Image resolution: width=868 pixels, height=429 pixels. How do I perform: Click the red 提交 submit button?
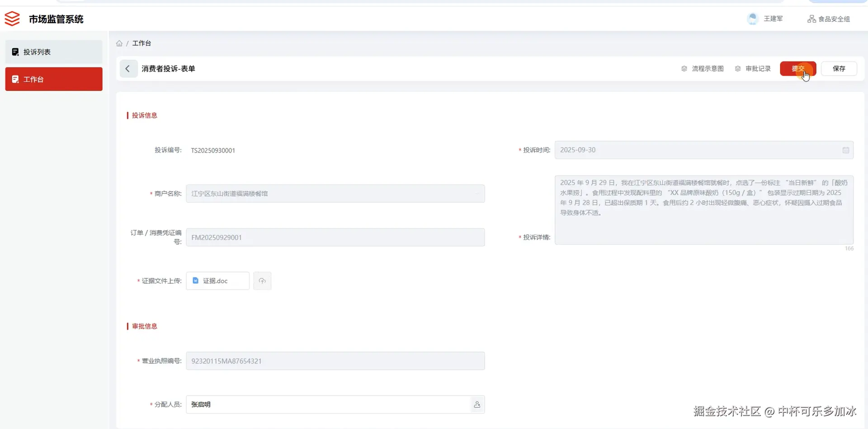tap(798, 69)
